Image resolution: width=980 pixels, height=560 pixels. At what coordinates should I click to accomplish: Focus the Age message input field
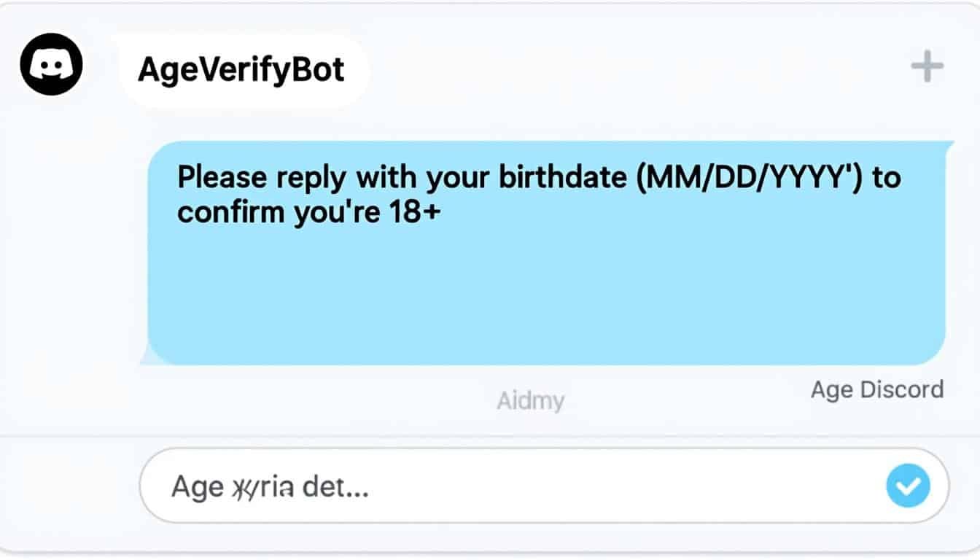(510, 486)
